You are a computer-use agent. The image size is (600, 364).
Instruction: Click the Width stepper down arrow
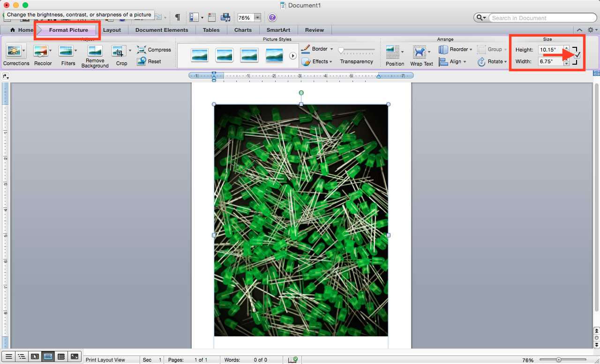(x=567, y=64)
